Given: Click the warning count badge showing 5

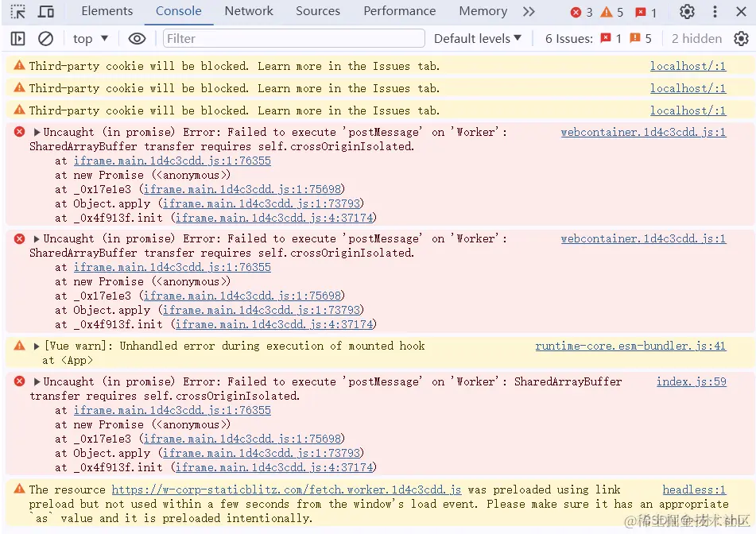Looking at the screenshot, I should tap(612, 13).
